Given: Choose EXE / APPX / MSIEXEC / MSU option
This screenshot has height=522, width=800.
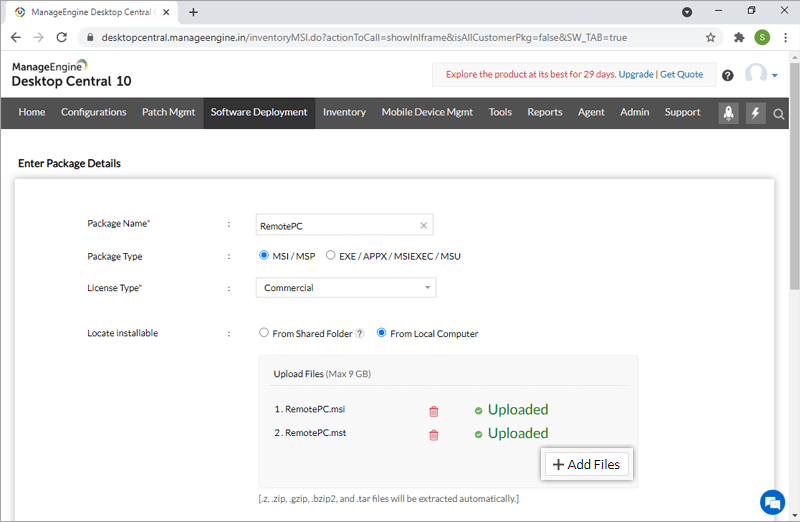Looking at the screenshot, I should coord(331,256).
